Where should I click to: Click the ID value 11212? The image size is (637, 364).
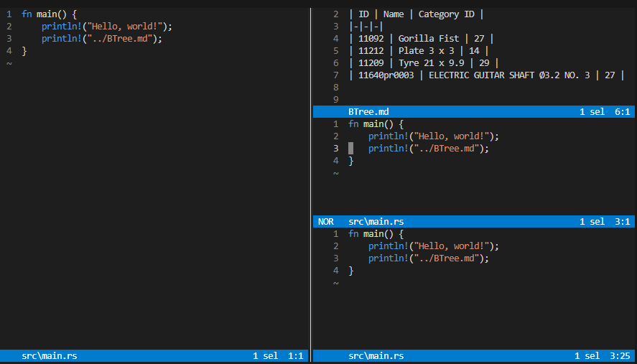[371, 51]
